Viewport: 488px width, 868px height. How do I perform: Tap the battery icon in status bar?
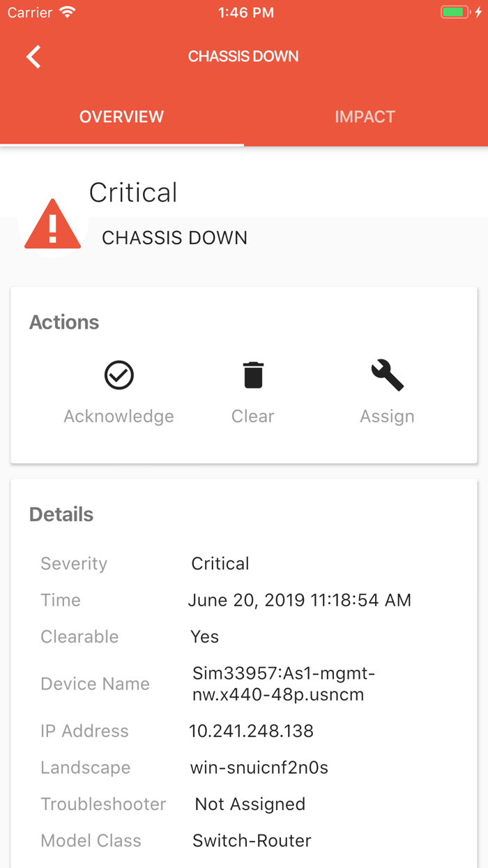point(455,13)
